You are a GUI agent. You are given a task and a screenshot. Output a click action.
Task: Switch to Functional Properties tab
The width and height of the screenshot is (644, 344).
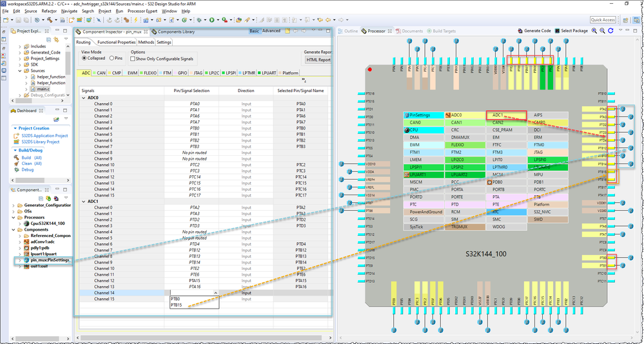click(116, 42)
